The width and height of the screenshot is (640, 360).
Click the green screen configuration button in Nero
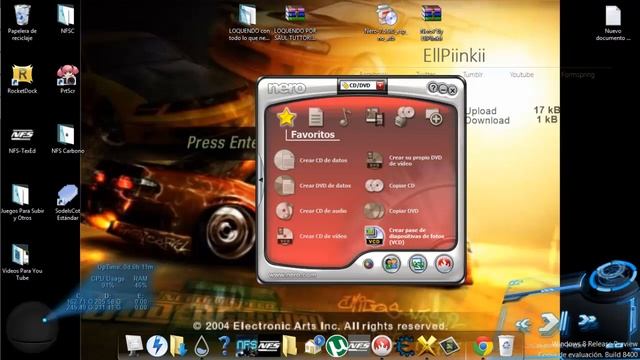click(418, 263)
